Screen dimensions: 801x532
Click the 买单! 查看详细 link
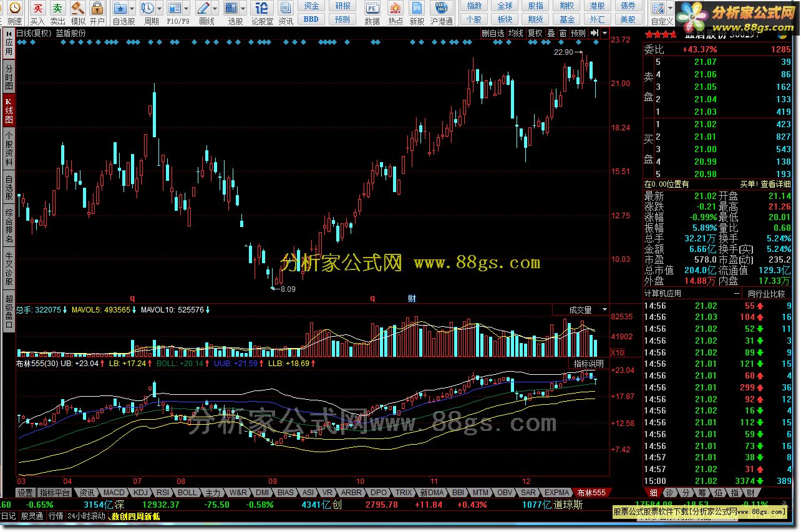[x=765, y=184]
